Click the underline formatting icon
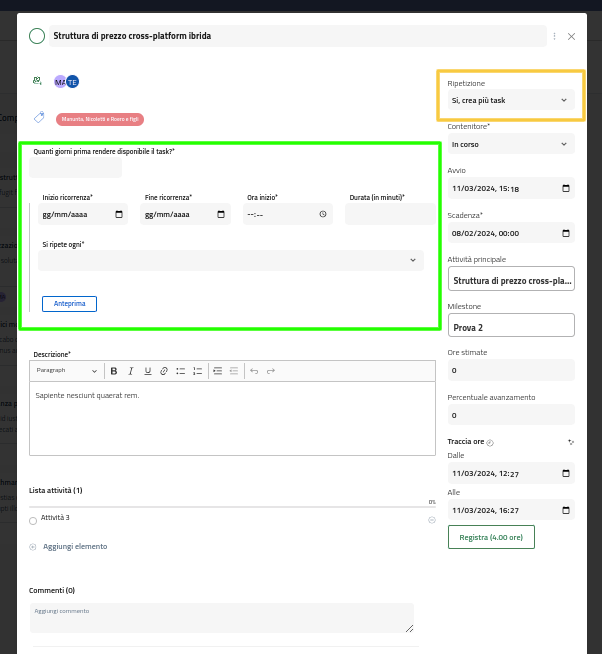The width and height of the screenshot is (602, 654). click(148, 371)
